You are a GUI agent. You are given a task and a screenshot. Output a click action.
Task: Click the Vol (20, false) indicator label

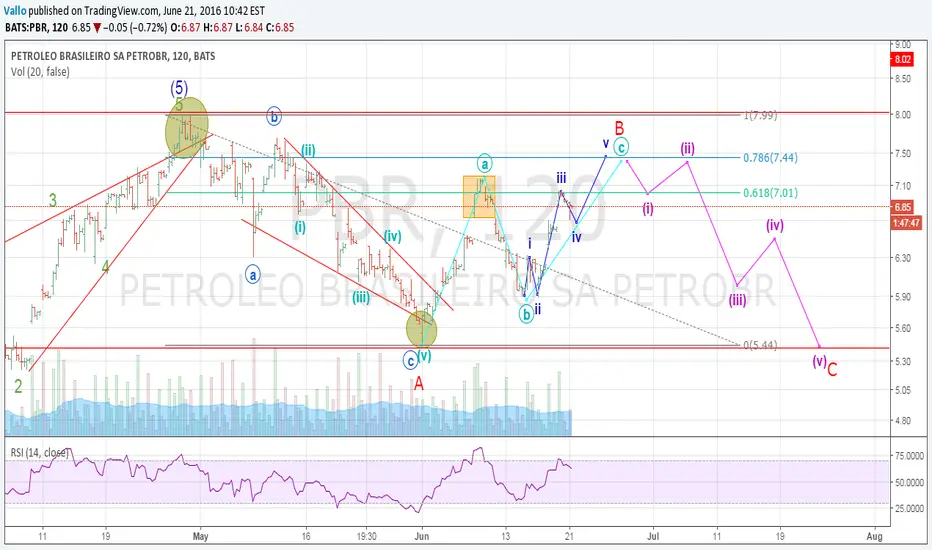40,72
